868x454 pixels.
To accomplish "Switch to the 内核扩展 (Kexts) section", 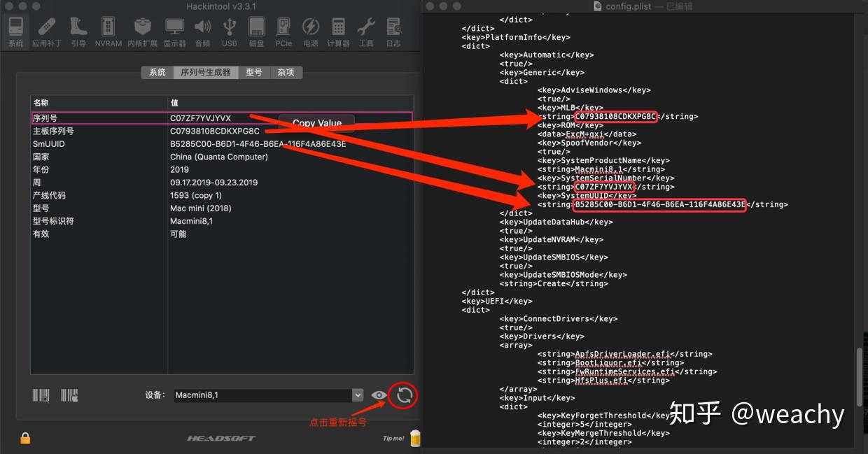I will (143, 32).
